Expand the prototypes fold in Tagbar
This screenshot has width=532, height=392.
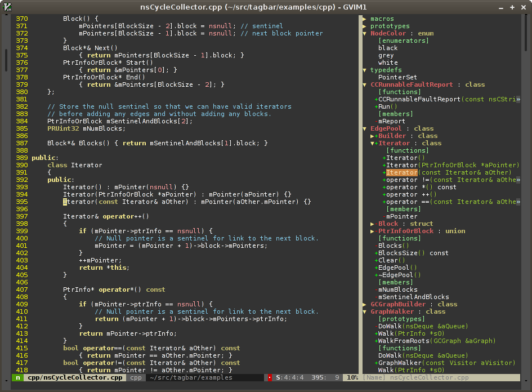pos(365,26)
